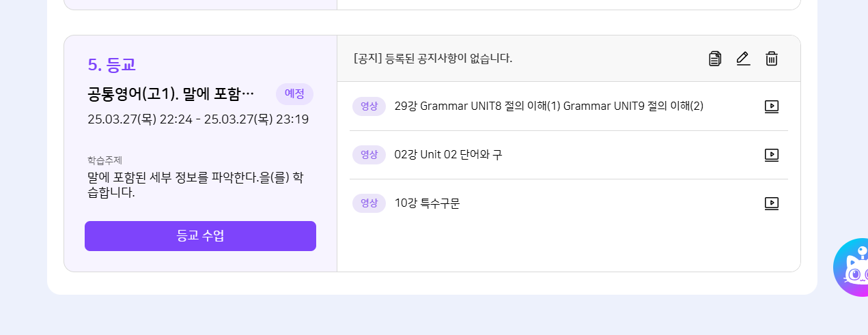This screenshot has width=868, height=335.
Task: Click the 등록된 공지사항이 없습니다 notice text
Action: pos(433,59)
